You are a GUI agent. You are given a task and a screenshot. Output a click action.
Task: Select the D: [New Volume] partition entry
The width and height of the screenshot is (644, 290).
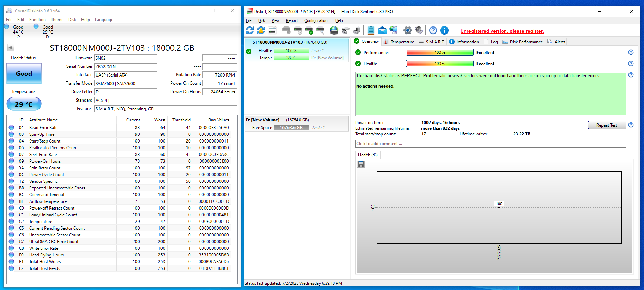point(297,124)
